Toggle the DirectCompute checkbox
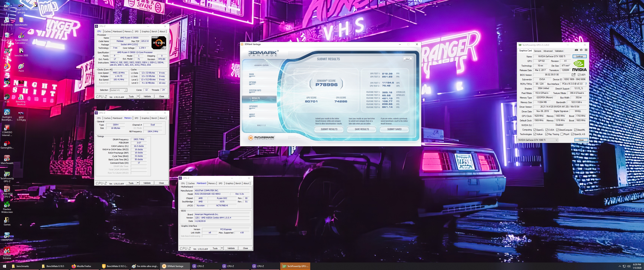Image resolution: width=644 pixels, height=270 pixels. 557,130
